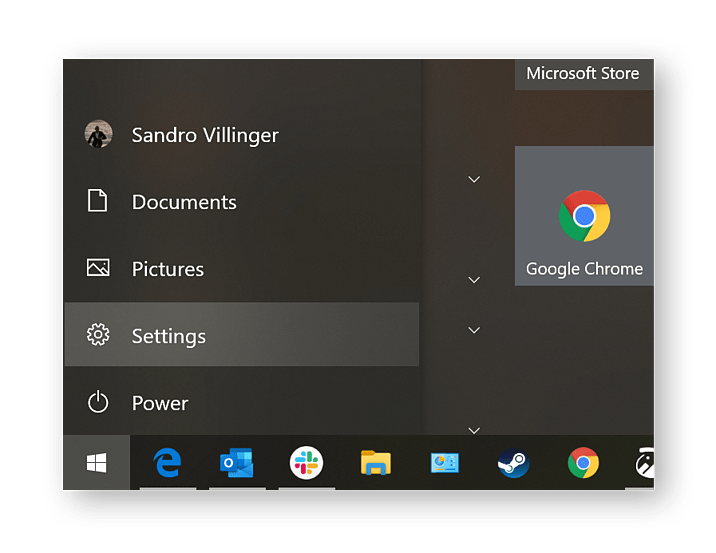This screenshot has width=716, height=553.
Task: Click the Windows Start button
Action: (97, 463)
